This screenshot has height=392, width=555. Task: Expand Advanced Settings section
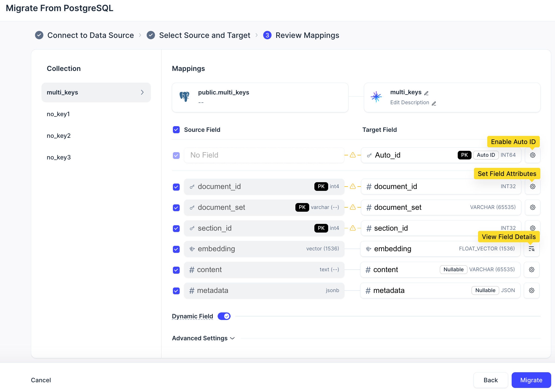[x=203, y=338]
